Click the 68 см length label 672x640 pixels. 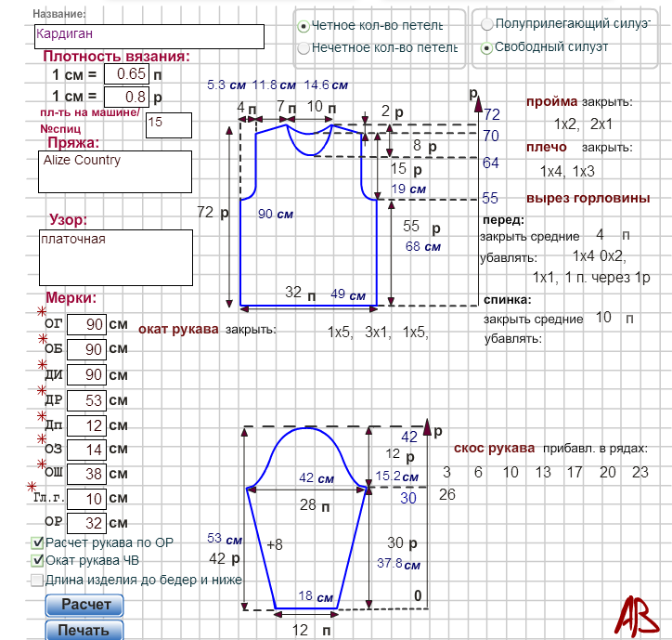422,247
